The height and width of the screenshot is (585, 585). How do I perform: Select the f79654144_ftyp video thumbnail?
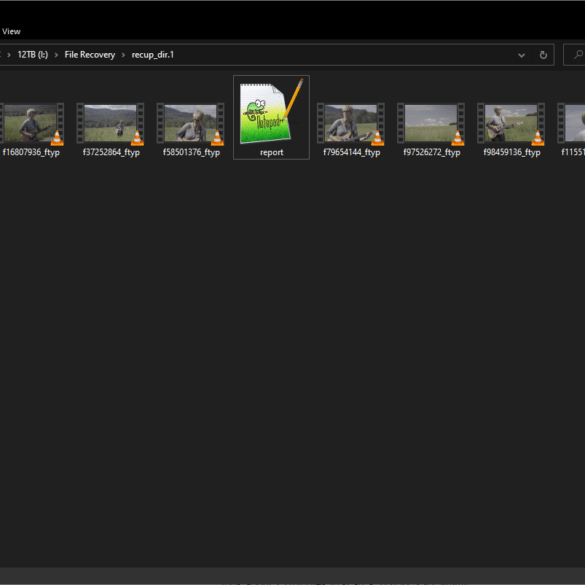tap(351, 123)
